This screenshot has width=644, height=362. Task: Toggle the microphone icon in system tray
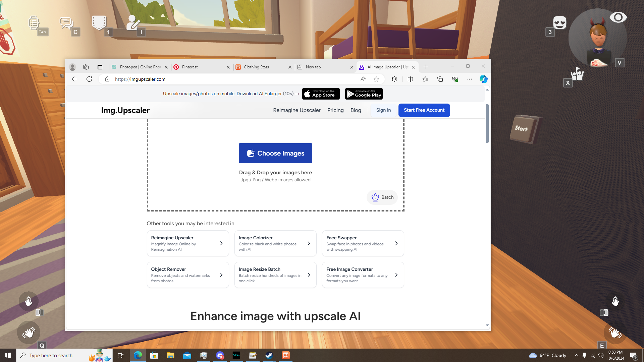(584, 355)
